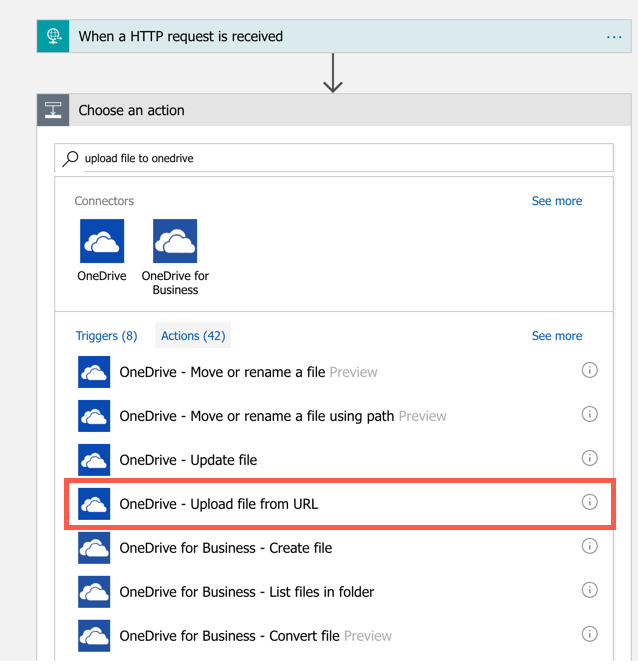The width and height of the screenshot is (638, 667).
Task: Show info for Move or rename a file
Action: [589, 371]
